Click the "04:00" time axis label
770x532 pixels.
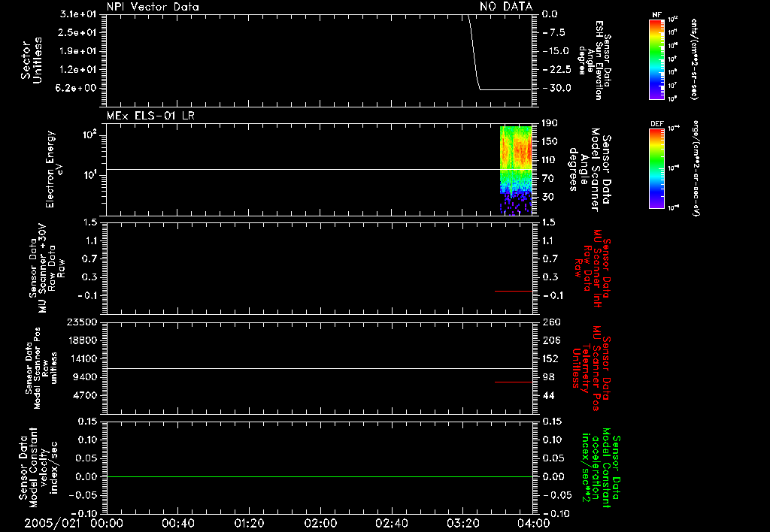[533, 523]
